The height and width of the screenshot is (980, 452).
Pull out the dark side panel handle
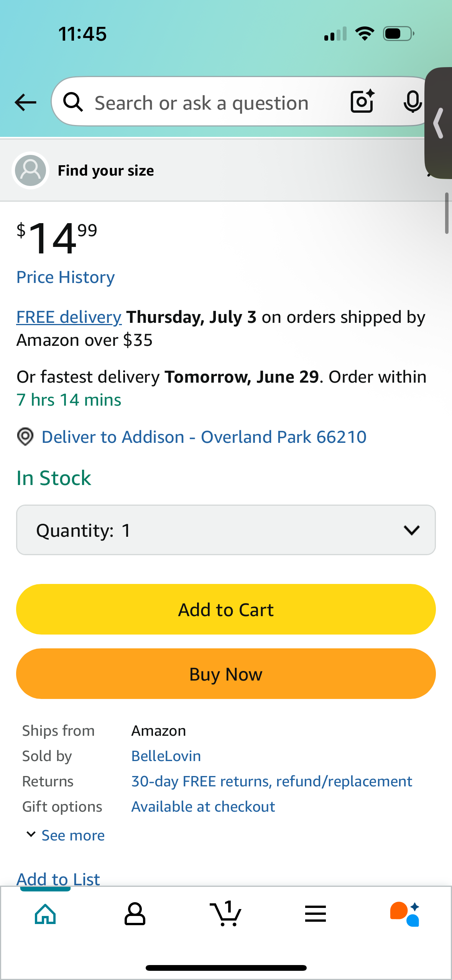(x=439, y=123)
